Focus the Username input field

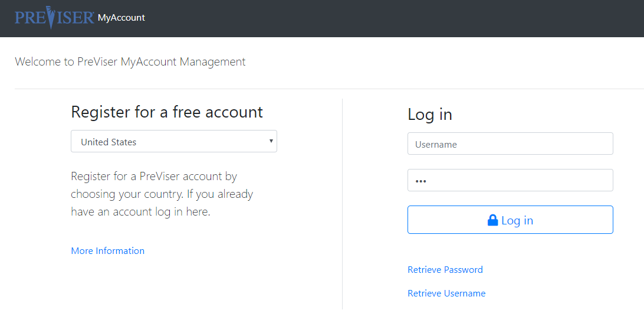point(510,144)
